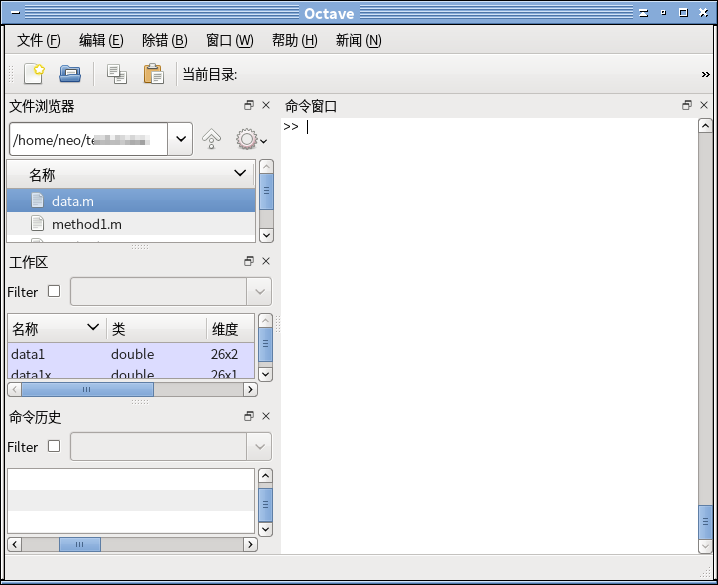
Task: Enable the command history Filter checkbox
Action: click(54, 447)
